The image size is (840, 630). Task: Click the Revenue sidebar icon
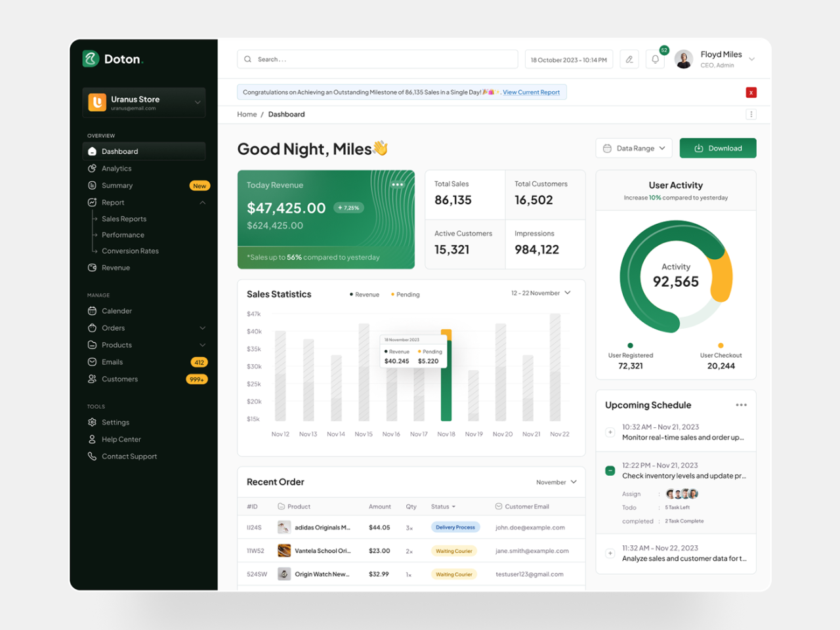(92, 268)
